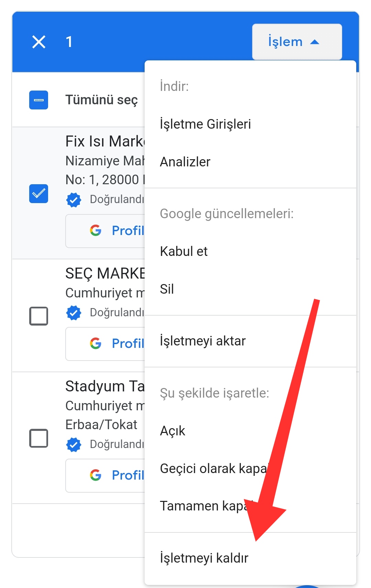Click the Google logo in Fix Isı's Profil button
Screen dimensions: 371x588
(95, 231)
